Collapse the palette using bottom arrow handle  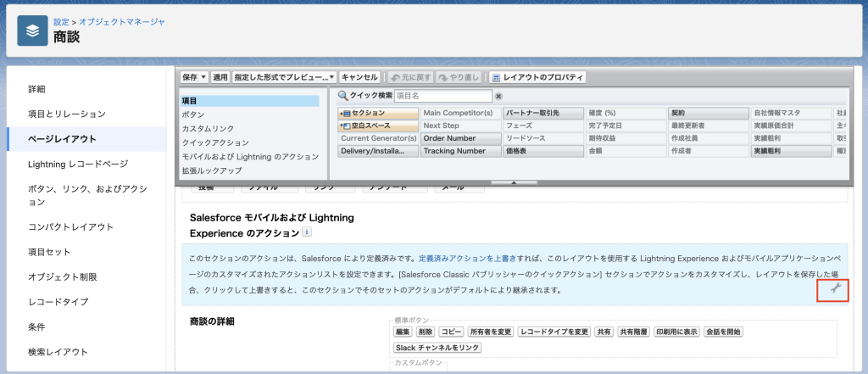514,181
